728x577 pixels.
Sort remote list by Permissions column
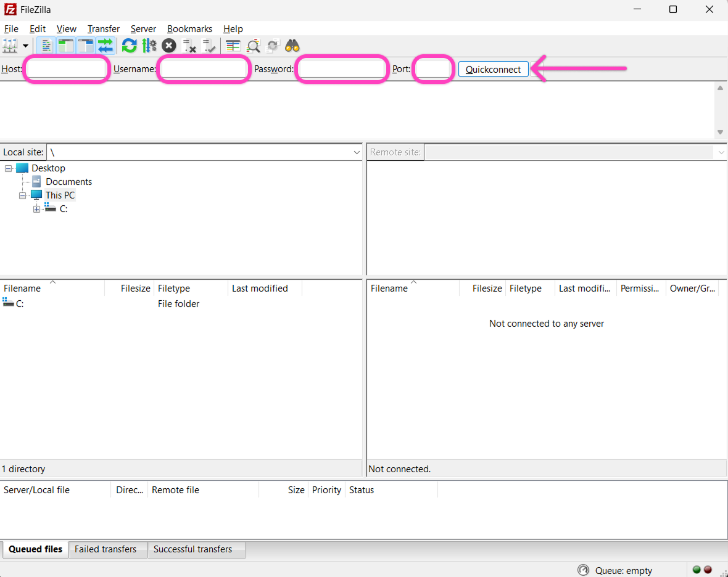[641, 288]
